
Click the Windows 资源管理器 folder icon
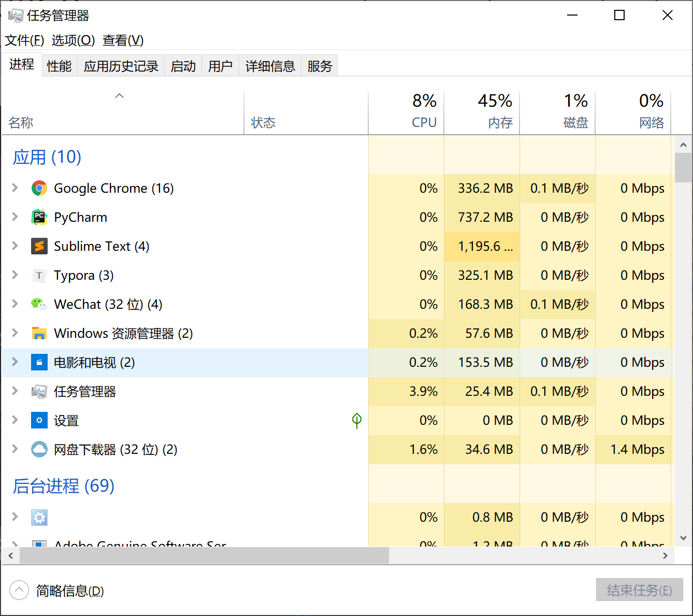click(39, 333)
